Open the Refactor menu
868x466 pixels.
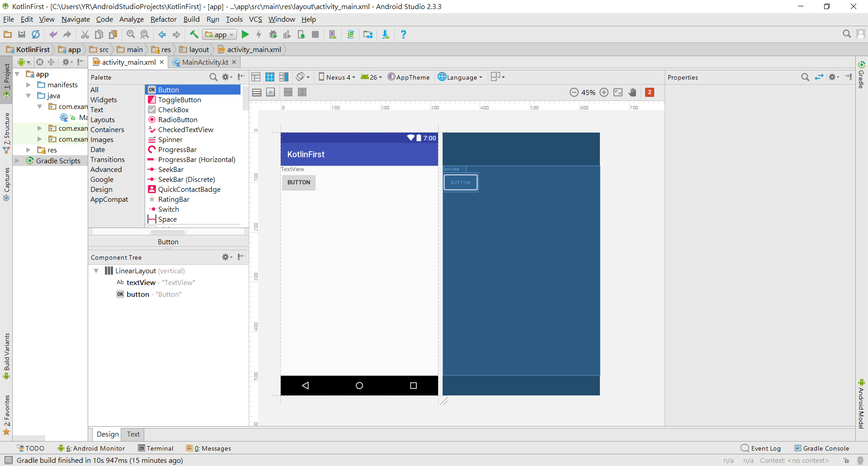[163, 19]
